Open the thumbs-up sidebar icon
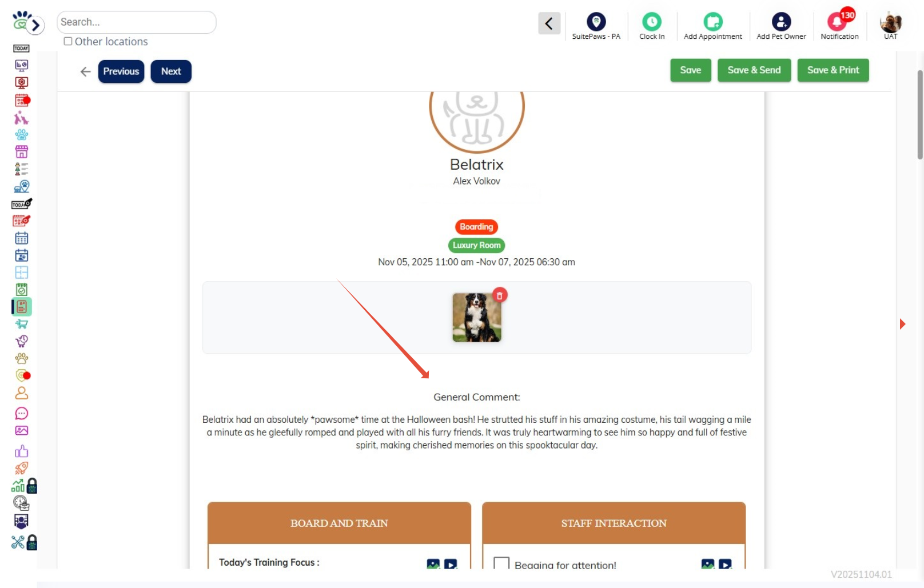 click(x=22, y=451)
